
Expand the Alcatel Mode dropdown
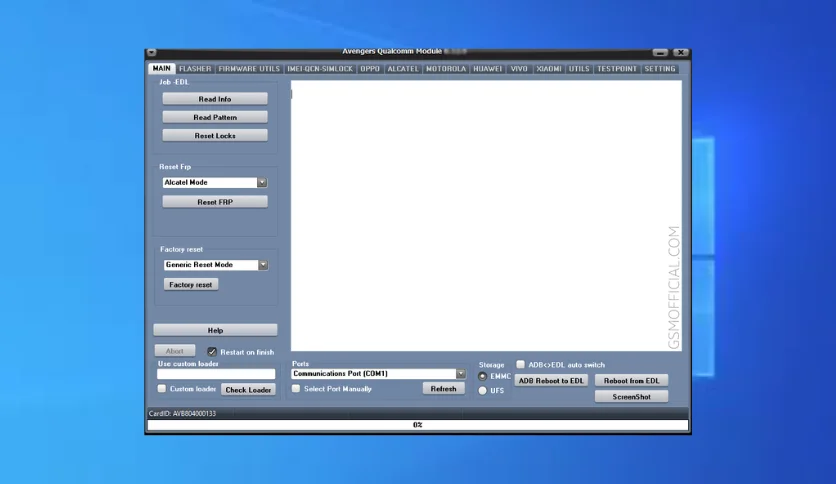[262, 182]
